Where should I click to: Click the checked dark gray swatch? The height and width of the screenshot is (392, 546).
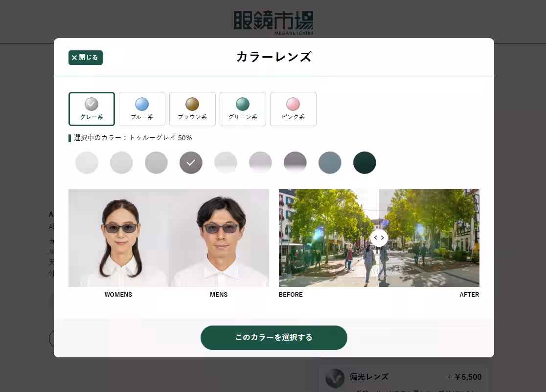(191, 163)
